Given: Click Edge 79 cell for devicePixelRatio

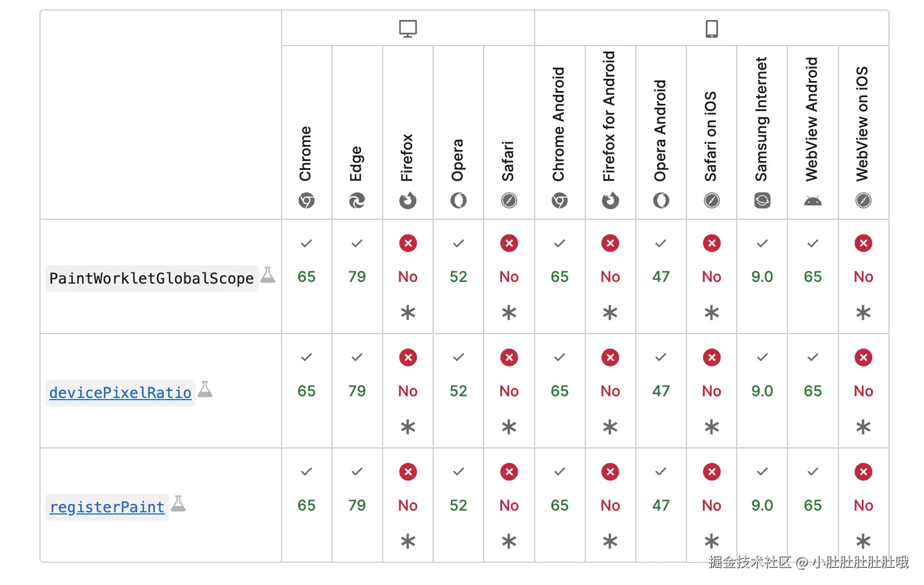Looking at the screenshot, I should 357,391.
